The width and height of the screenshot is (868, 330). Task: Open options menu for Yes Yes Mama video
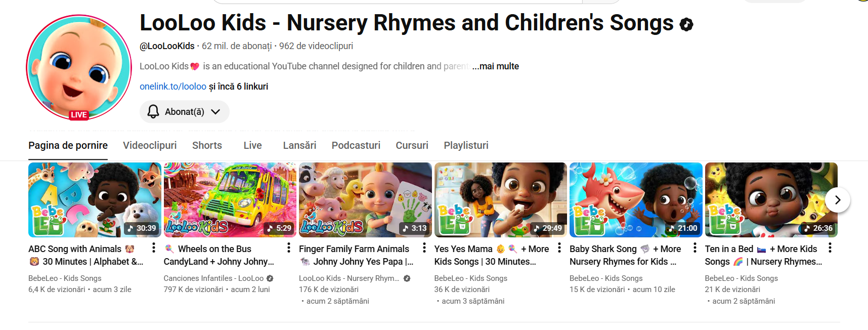(559, 248)
